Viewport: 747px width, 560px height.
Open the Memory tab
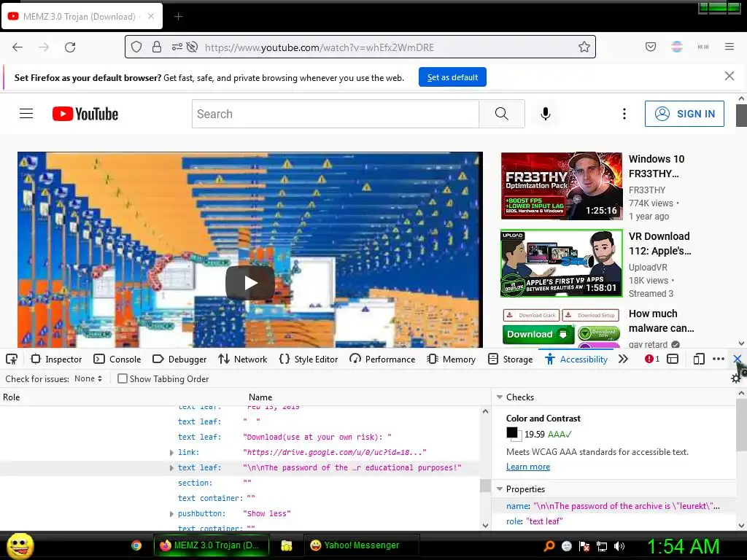pos(451,359)
